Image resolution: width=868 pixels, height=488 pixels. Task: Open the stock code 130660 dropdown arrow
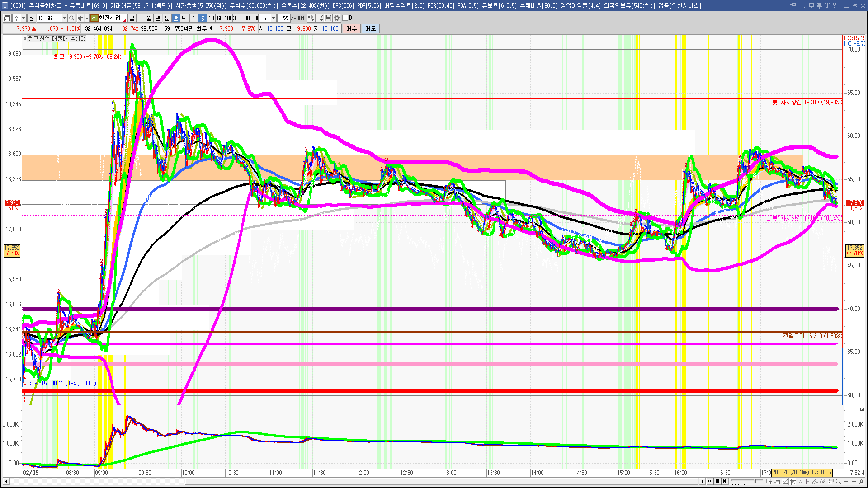[x=64, y=18]
